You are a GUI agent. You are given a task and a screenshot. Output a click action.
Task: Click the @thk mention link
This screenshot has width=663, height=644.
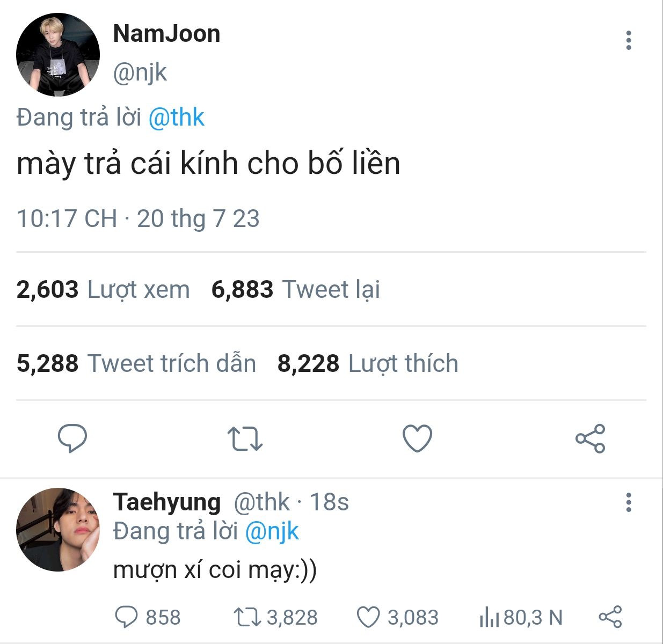coord(176,118)
